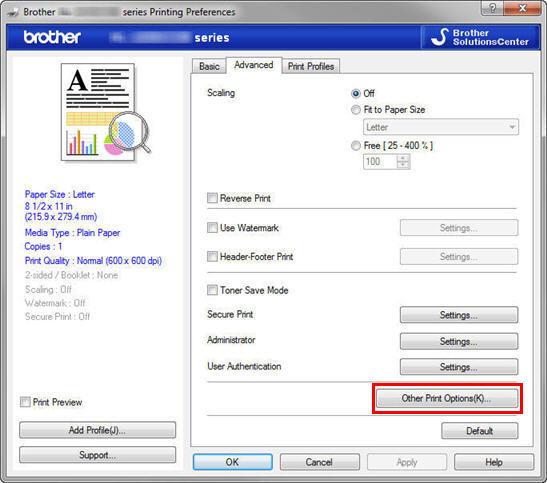547x483 pixels.
Task: Open User Authentication Settings
Action: pos(459,367)
